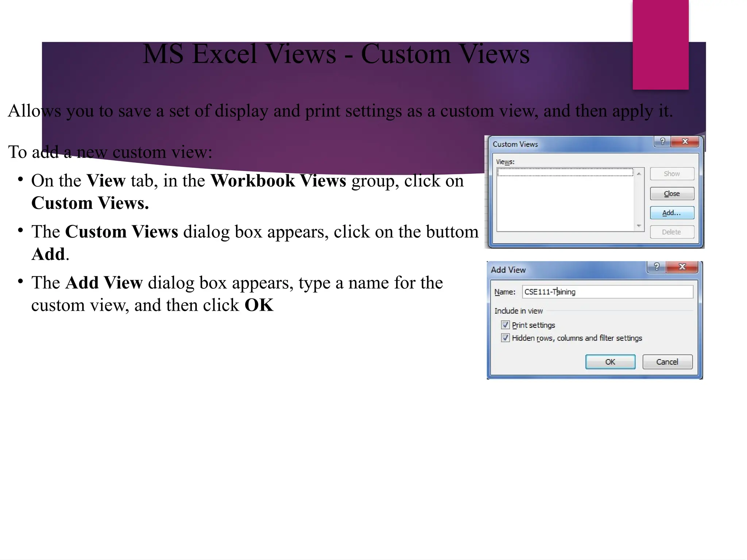Click the greyed-out Show button
Image resolution: width=747 pixels, height=560 pixels.
672,174
